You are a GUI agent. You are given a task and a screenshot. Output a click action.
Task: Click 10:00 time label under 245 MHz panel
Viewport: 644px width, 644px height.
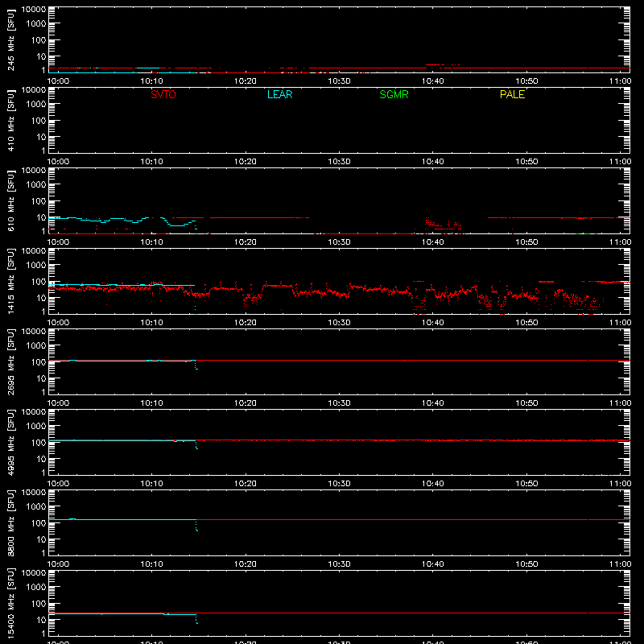point(58,81)
